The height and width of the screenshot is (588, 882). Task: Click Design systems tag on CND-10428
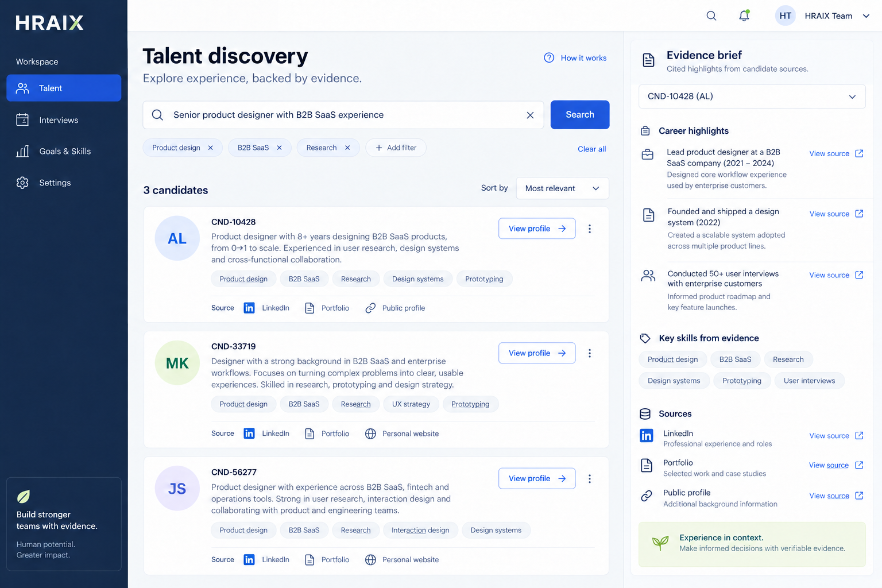(417, 279)
